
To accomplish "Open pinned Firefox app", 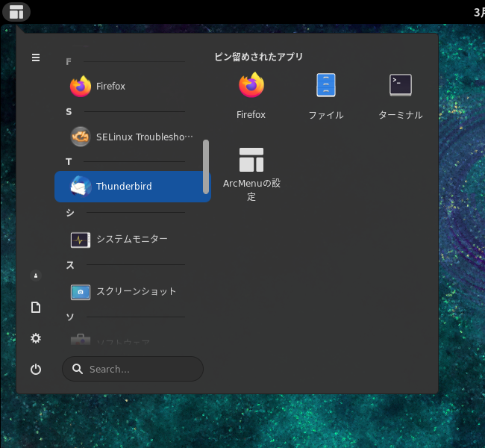I will tap(251, 96).
